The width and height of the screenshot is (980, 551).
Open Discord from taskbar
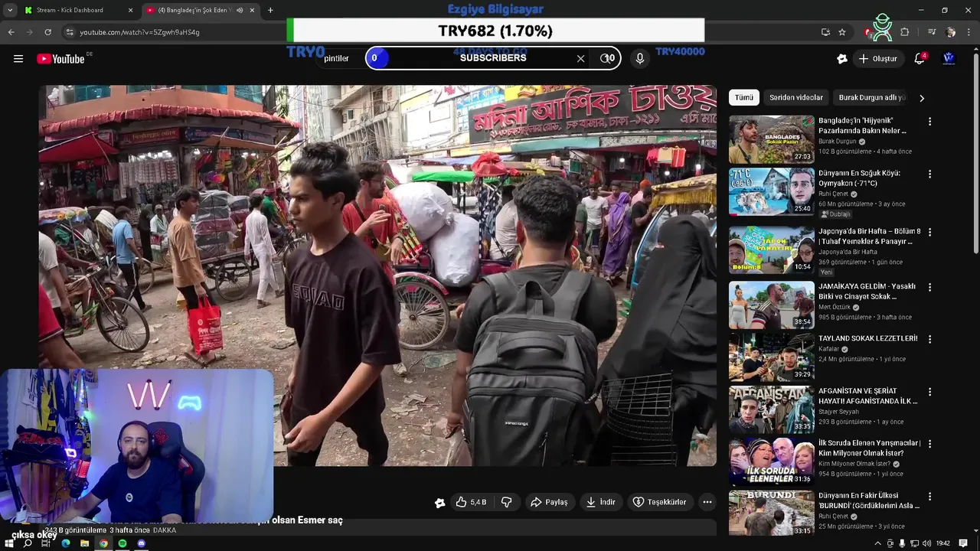(141, 543)
